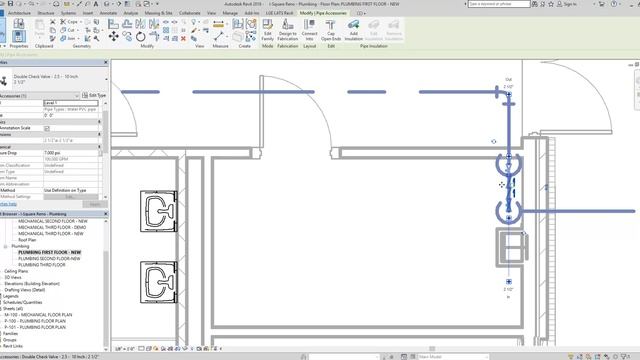Select the Ceiling Plans tree item
The width and height of the screenshot is (640, 360).
[x=16, y=271]
